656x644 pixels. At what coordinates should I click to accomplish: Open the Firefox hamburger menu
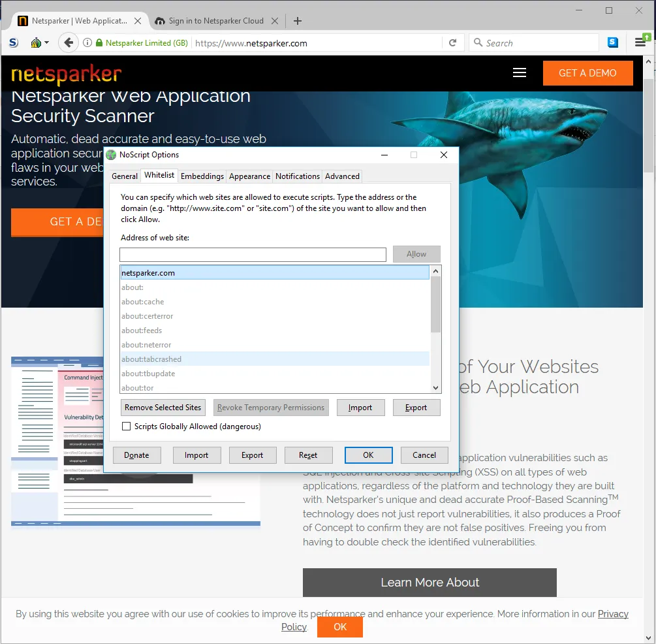[640, 42]
